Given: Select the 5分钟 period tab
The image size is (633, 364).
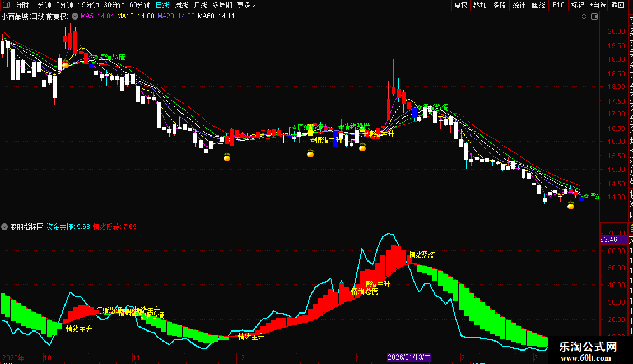Looking at the screenshot, I should [x=64, y=5].
